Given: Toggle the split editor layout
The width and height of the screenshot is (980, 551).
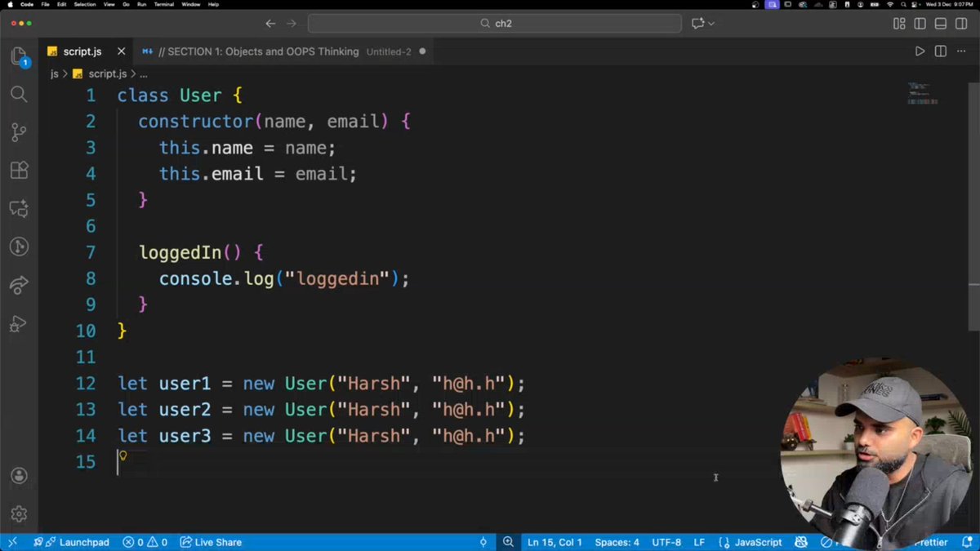Looking at the screenshot, I should [940, 51].
